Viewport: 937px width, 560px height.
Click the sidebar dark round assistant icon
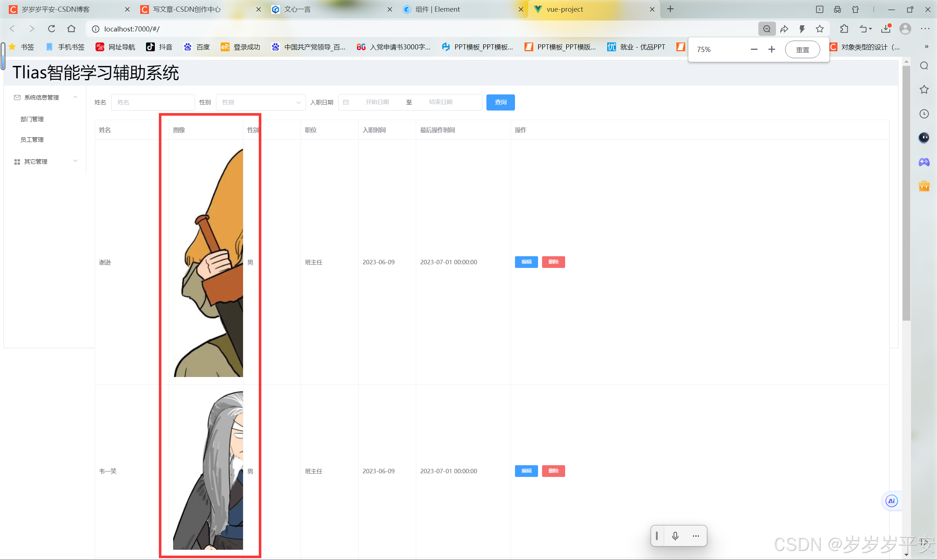pos(924,137)
